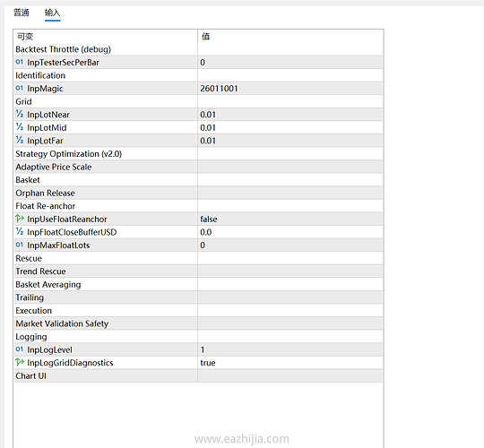The image size is (484, 448).
Task: Select the Trailing group row
Action: 198,297
